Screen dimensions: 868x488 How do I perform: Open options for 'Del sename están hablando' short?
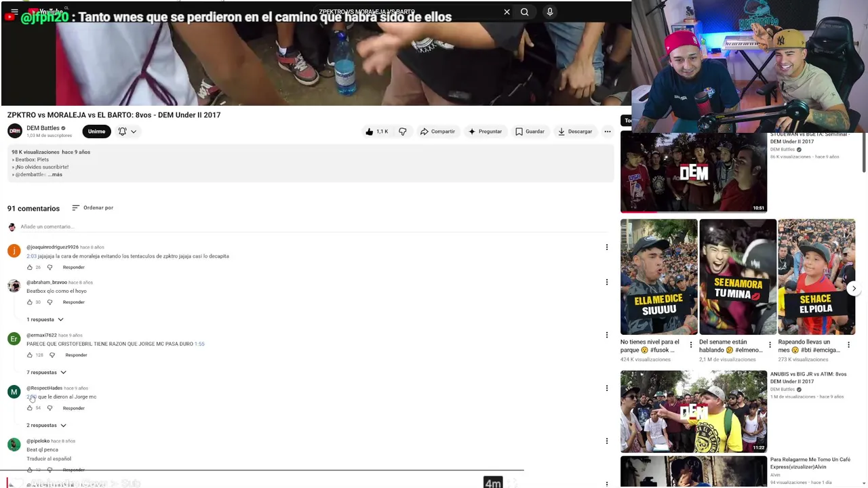click(x=770, y=345)
